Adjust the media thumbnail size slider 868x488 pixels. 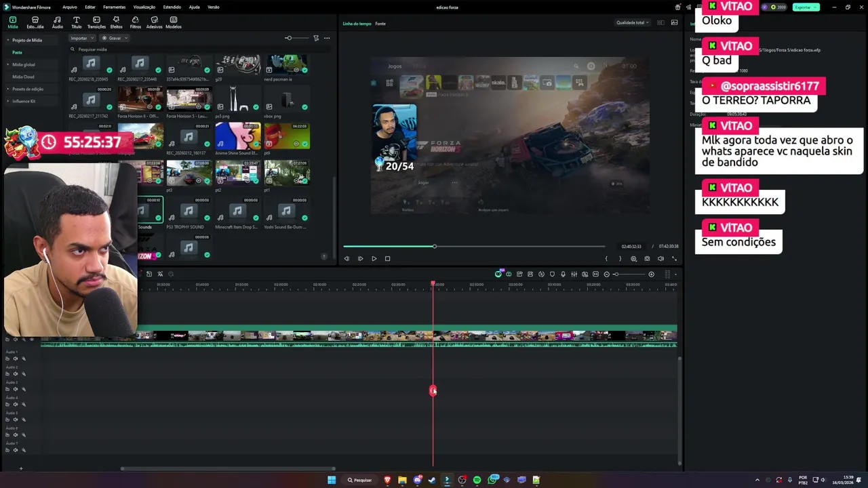point(296,38)
